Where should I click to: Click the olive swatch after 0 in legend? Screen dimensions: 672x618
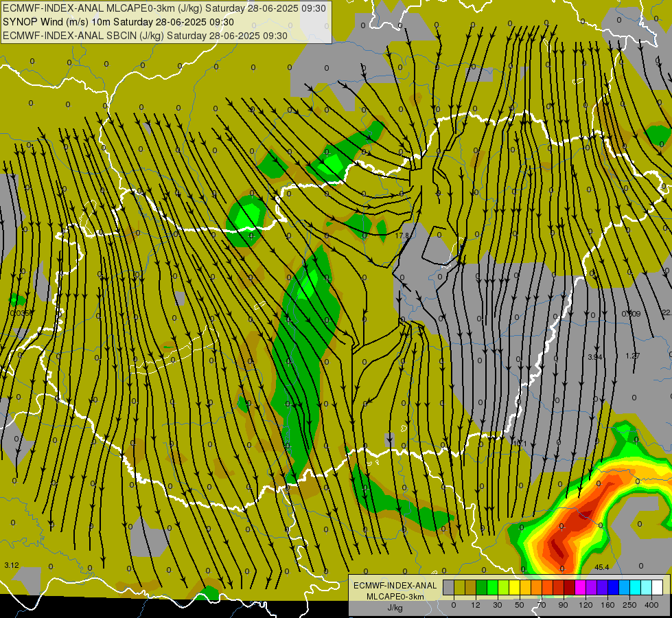459,588
